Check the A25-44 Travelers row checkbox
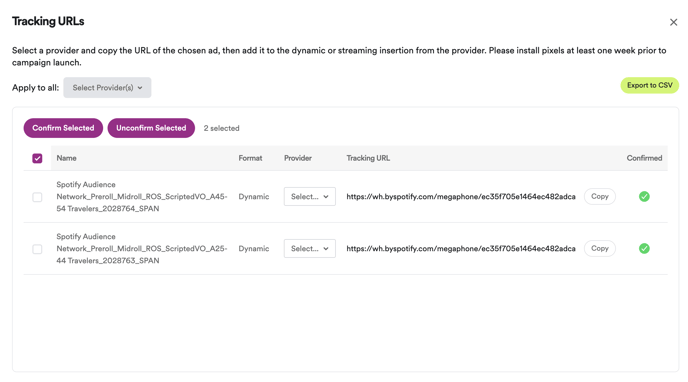 (x=37, y=249)
